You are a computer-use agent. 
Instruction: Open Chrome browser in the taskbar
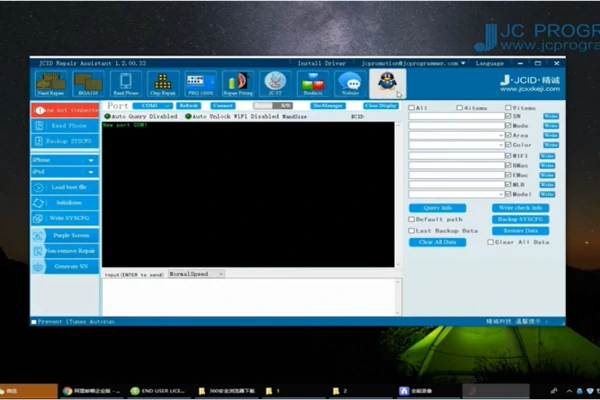tap(92, 391)
